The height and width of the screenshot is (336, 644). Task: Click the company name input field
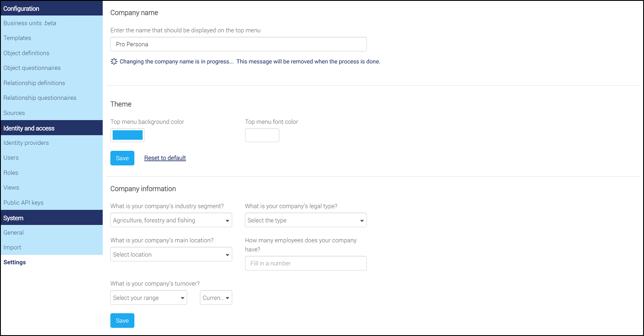pyautogui.click(x=239, y=44)
